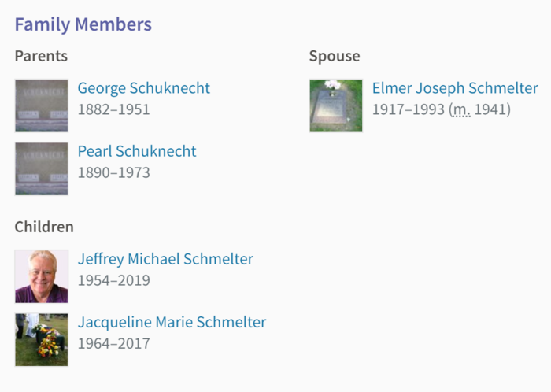Open Jeffrey Michael Schmelter's memorial link
The height and width of the screenshot is (392, 551).
(165, 259)
